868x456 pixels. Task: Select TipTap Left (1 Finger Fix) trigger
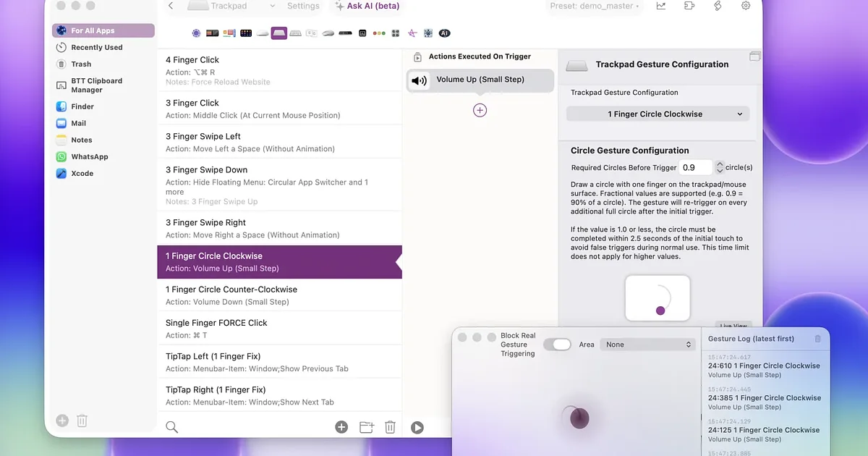279,362
